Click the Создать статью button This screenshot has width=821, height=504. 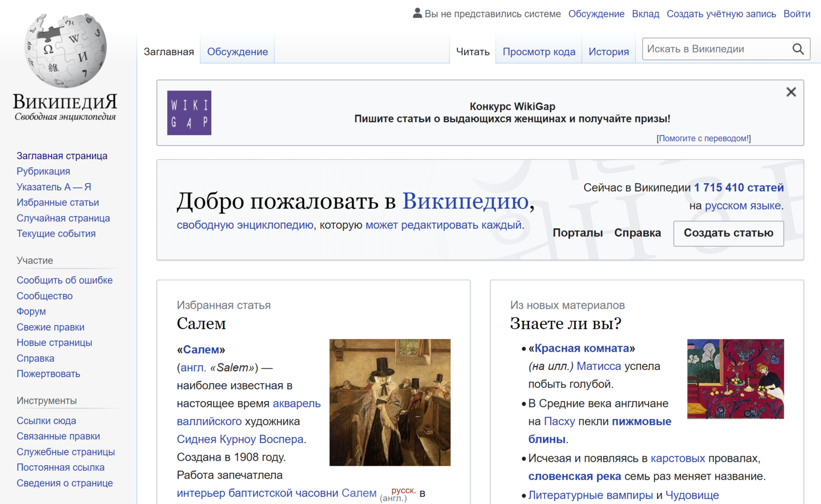tap(729, 233)
